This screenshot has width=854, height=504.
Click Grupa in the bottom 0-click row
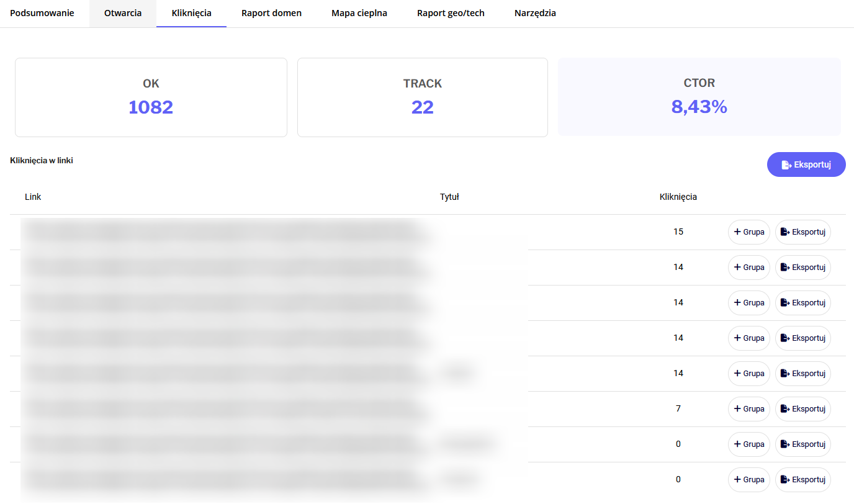point(748,480)
